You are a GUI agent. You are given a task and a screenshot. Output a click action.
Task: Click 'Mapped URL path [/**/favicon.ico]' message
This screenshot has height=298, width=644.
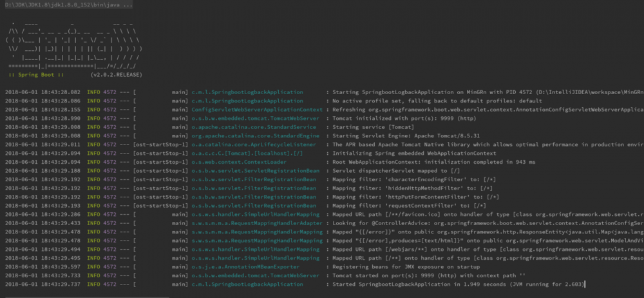click(x=488, y=214)
